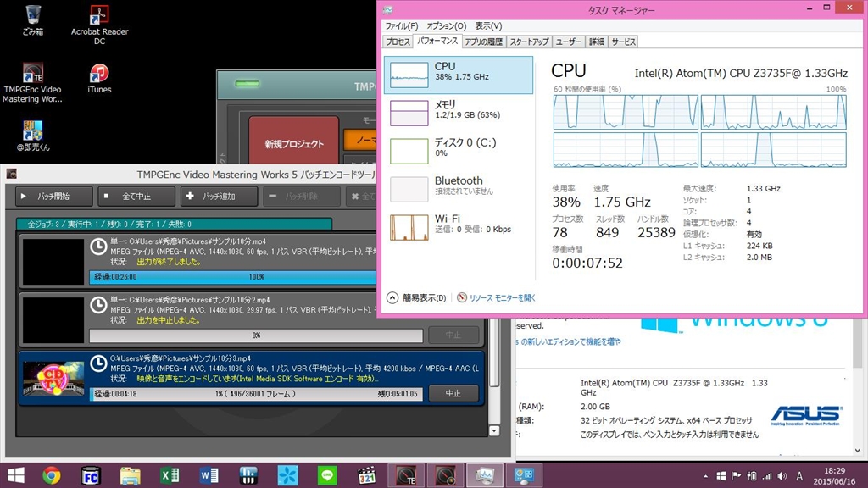Select the CPU performance item
The height and width of the screenshot is (488, 868).
click(459, 75)
